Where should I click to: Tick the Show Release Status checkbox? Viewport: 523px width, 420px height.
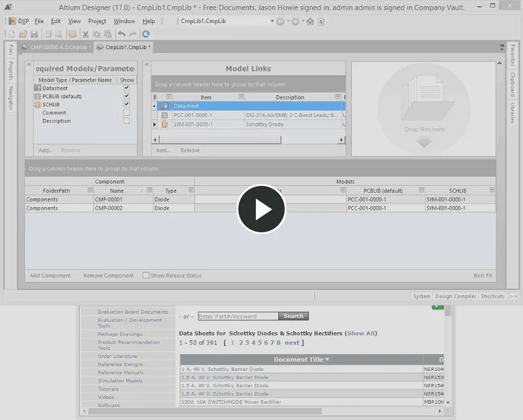(146, 275)
